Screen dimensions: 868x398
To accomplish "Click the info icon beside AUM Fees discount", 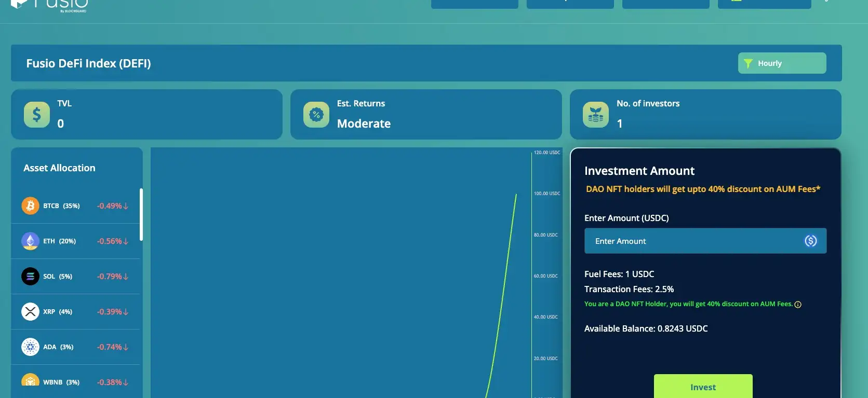I will click(x=798, y=305).
